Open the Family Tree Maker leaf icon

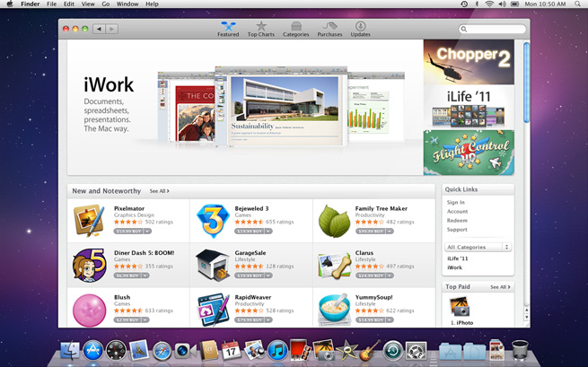click(x=334, y=221)
